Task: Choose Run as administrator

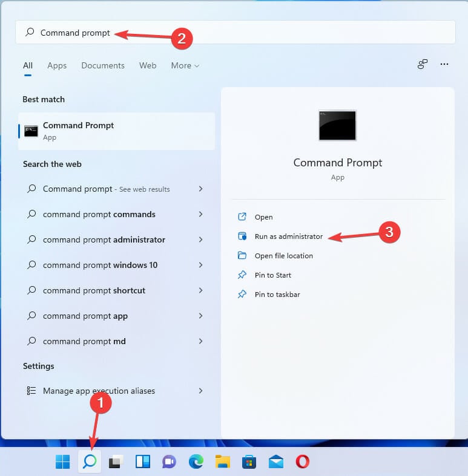Action: [x=288, y=236]
